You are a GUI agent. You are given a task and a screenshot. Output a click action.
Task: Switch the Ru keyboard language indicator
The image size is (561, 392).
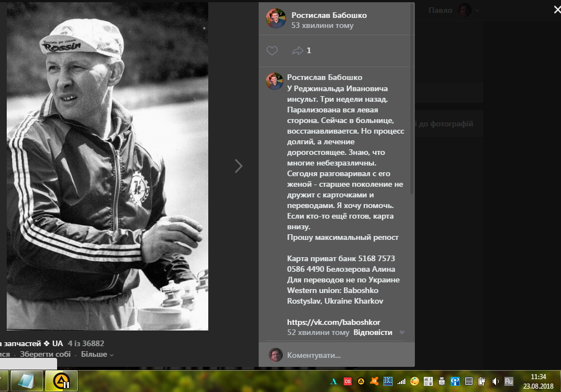509,382
